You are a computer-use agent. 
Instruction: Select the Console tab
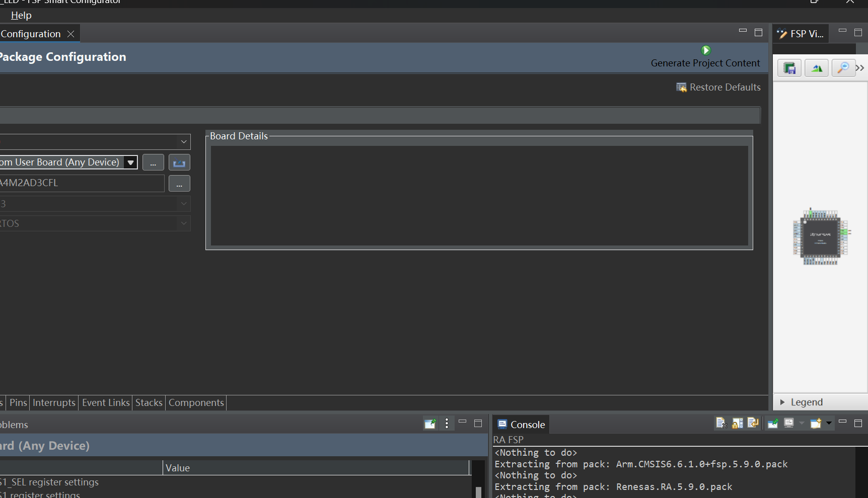point(521,424)
